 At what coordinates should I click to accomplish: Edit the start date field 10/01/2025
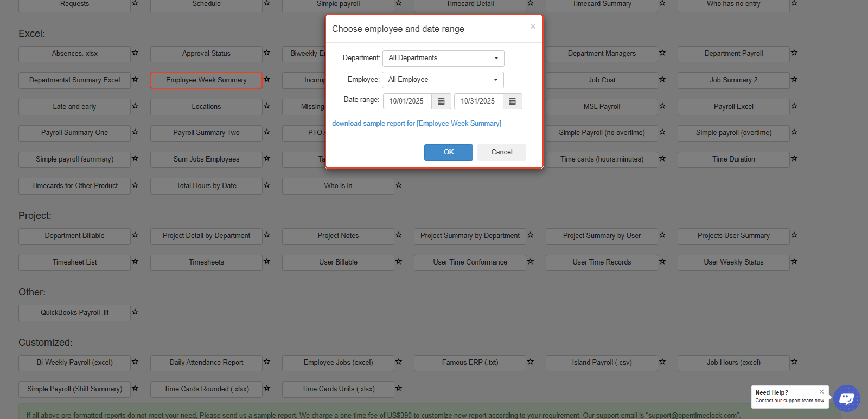tap(407, 101)
